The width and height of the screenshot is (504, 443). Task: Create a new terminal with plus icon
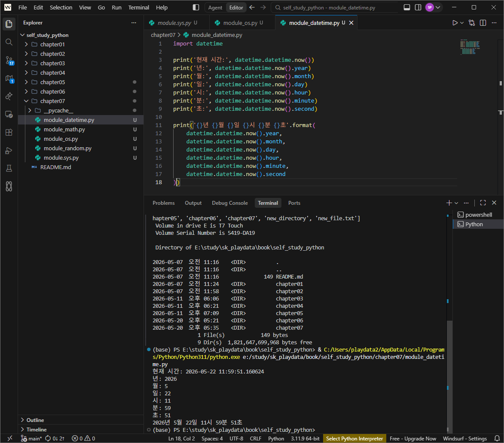pyautogui.click(x=449, y=203)
